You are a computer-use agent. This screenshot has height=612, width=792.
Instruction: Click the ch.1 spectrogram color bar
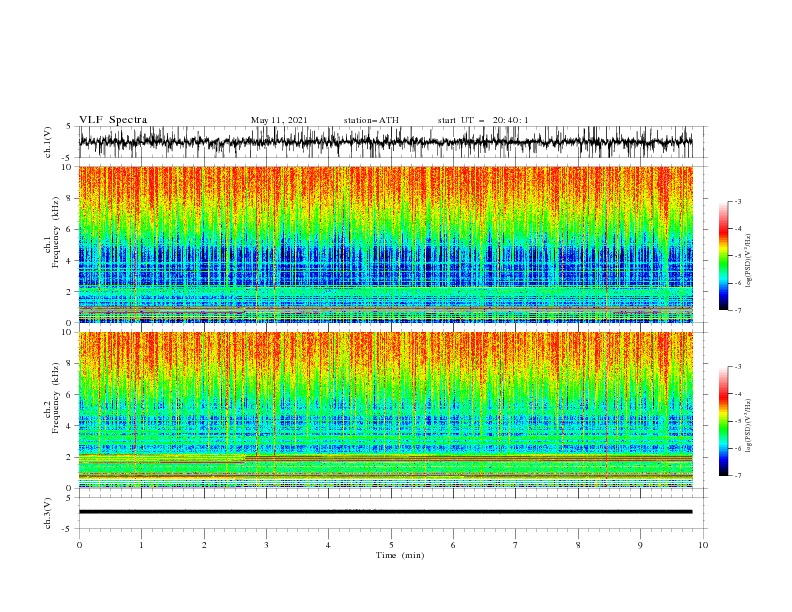point(723,255)
